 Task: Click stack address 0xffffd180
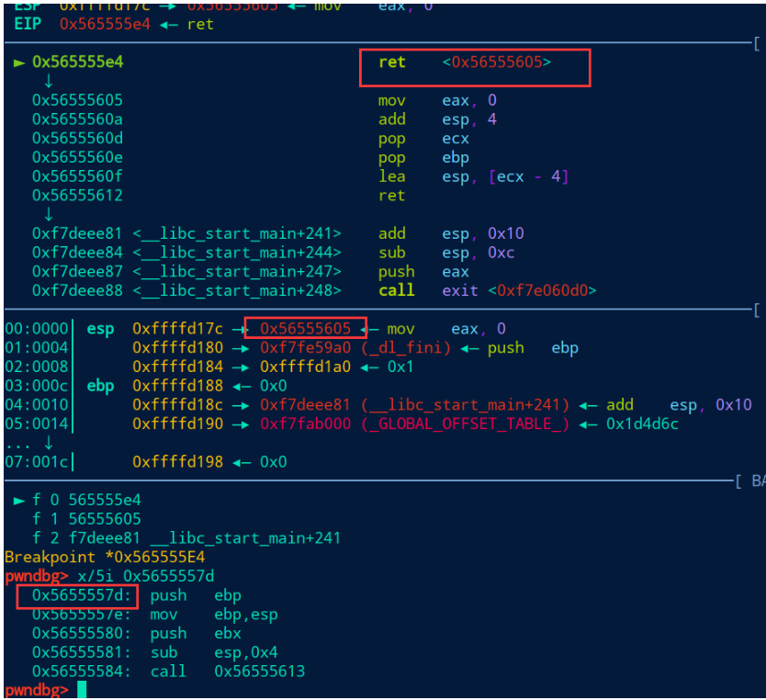pyautogui.click(x=178, y=348)
